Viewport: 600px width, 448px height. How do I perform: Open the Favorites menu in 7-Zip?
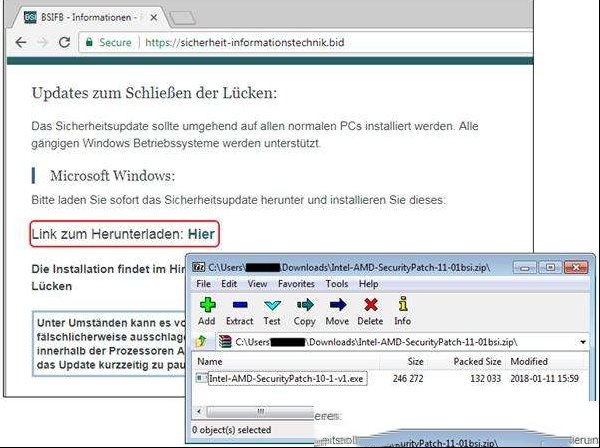[x=296, y=284]
